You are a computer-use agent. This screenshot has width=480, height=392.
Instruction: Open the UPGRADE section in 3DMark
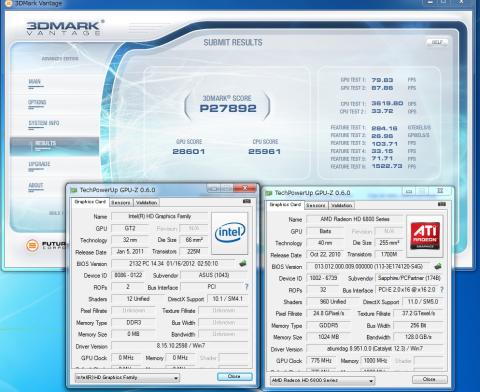pos(39,164)
